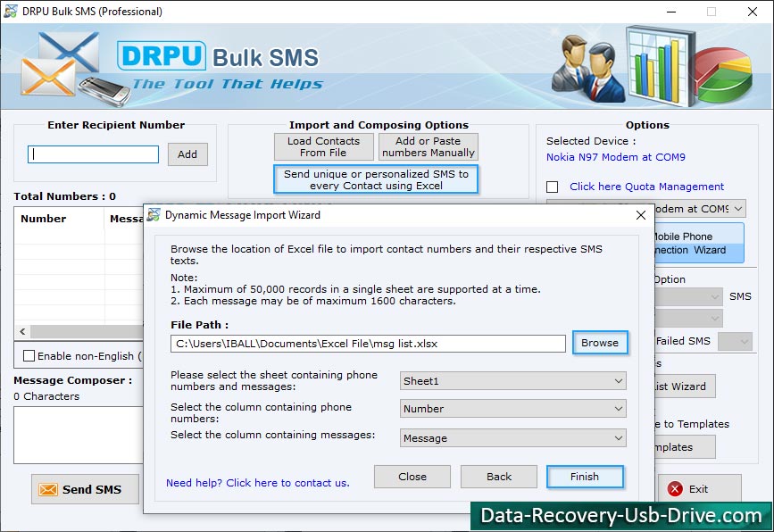Click the red X icon on Exit
The image size is (774, 532).
(x=675, y=488)
